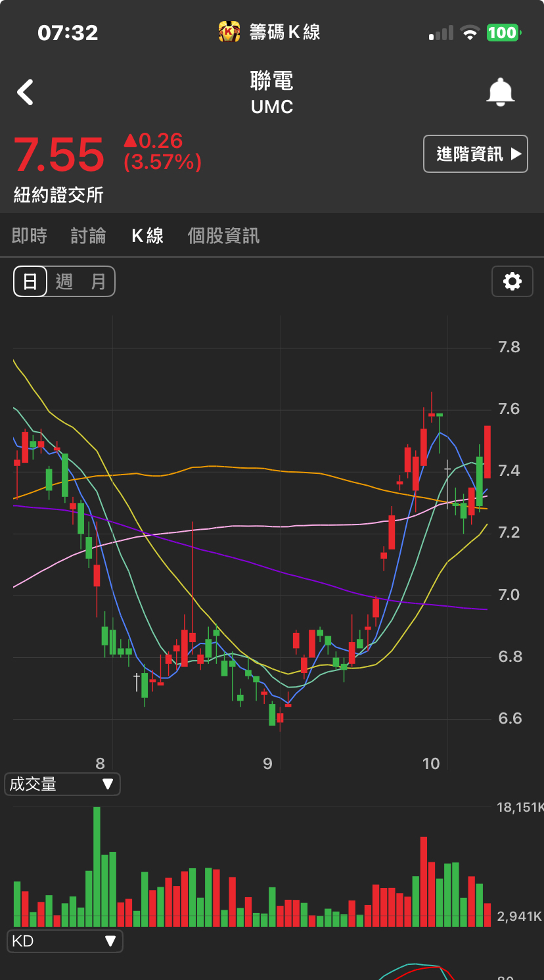Tap the 2,941K volume label

pos(519,916)
